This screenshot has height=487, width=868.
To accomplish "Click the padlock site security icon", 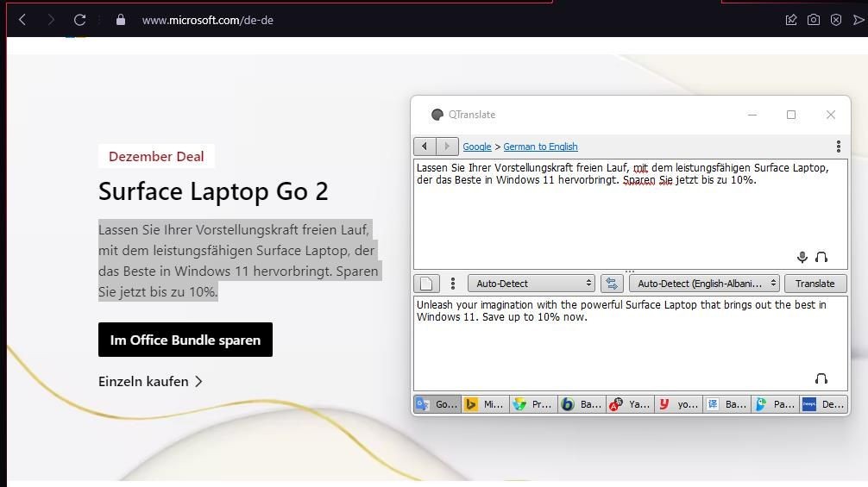I will [x=121, y=20].
